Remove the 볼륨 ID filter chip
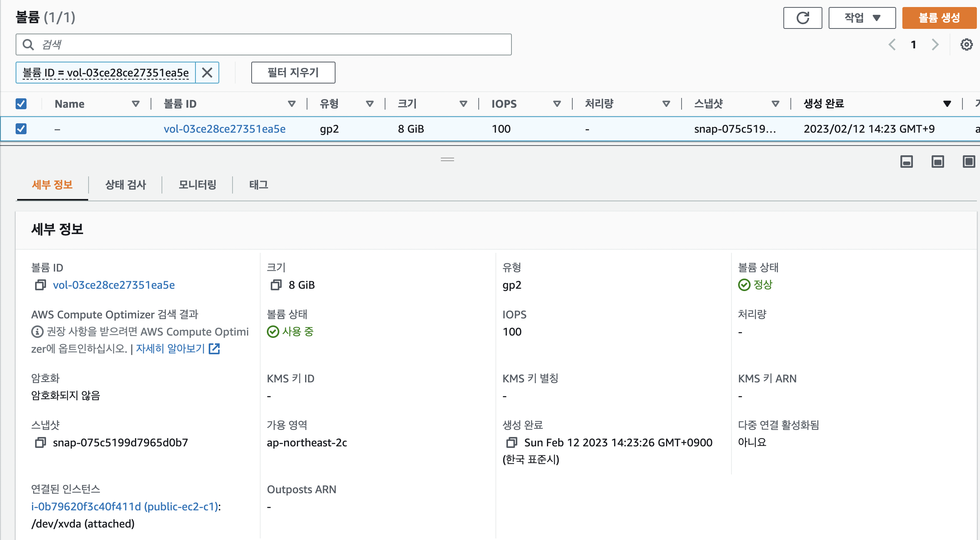Viewport: 980px width, 540px height. click(x=207, y=73)
